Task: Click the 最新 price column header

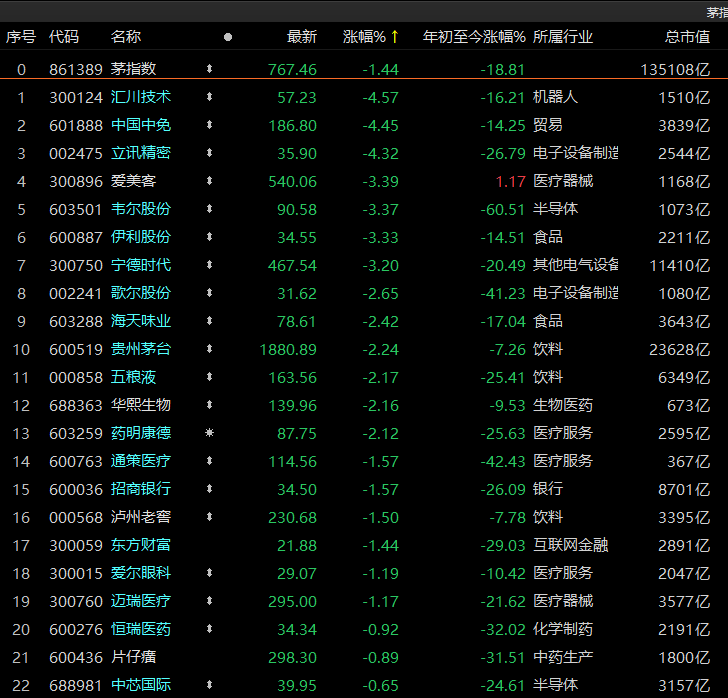Action: click(x=301, y=37)
